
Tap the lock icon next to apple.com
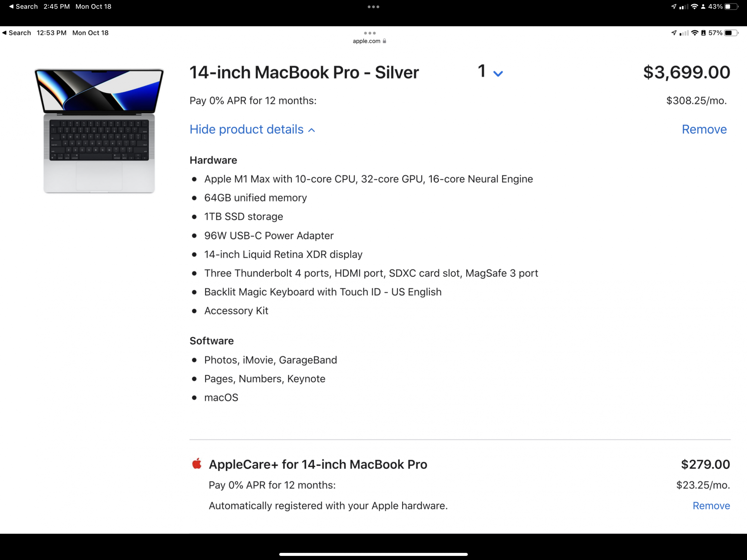pos(384,41)
